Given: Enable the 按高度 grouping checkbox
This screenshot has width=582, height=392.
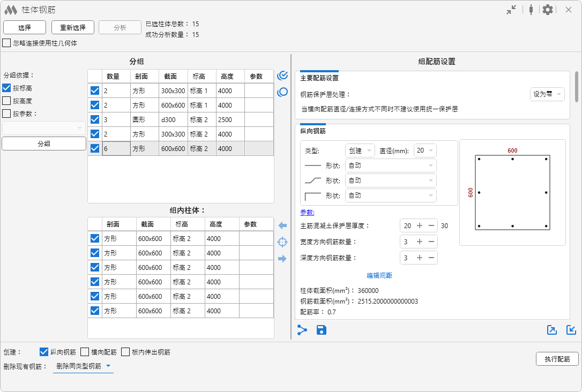Looking at the screenshot, I should coord(7,101).
